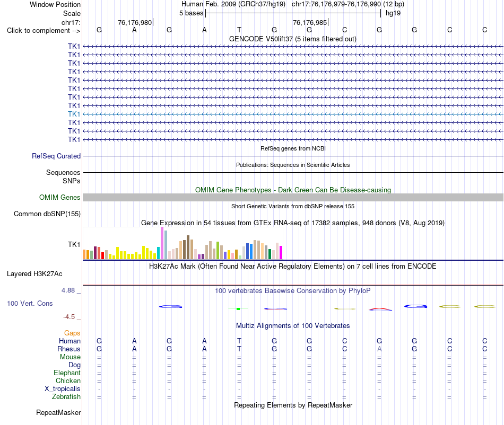This screenshot has height=425, width=504.
Task: Click the X_tropicalis species label
Action: [x=63, y=389]
